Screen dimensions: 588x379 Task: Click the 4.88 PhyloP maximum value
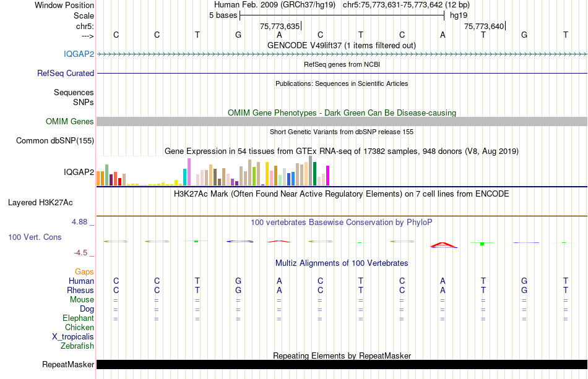[x=79, y=222]
